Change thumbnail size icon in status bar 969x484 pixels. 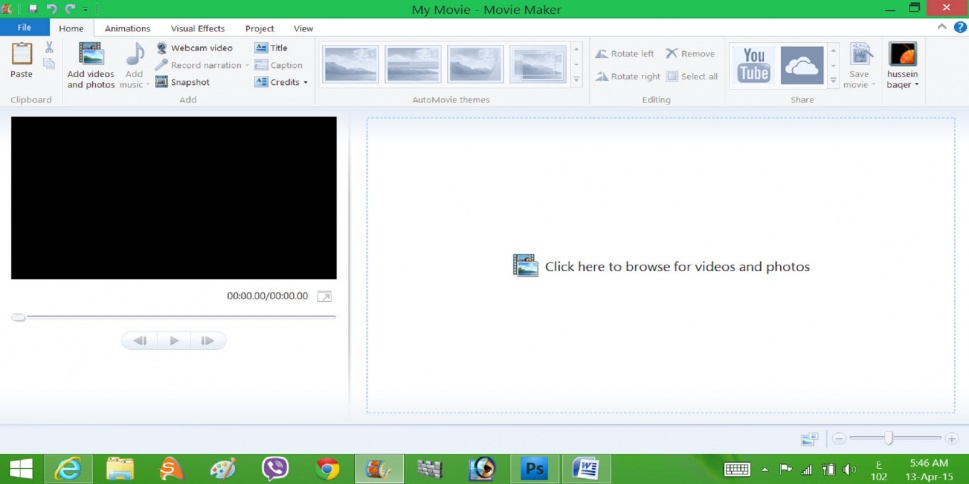(x=809, y=439)
